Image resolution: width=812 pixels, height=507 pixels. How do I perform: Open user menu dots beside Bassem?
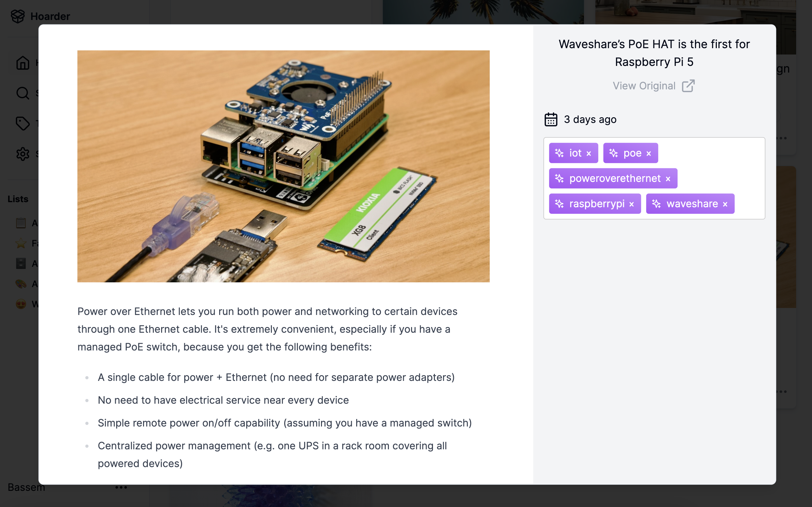click(121, 487)
